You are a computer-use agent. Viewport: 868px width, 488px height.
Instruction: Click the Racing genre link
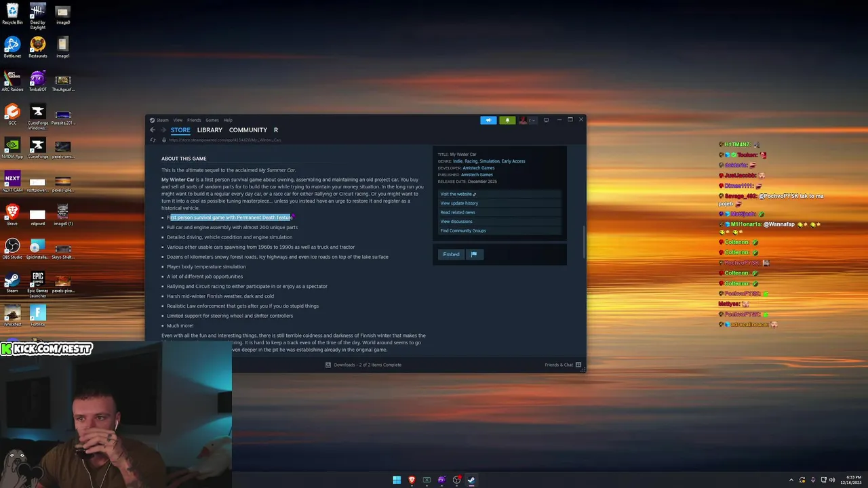[x=471, y=161]
